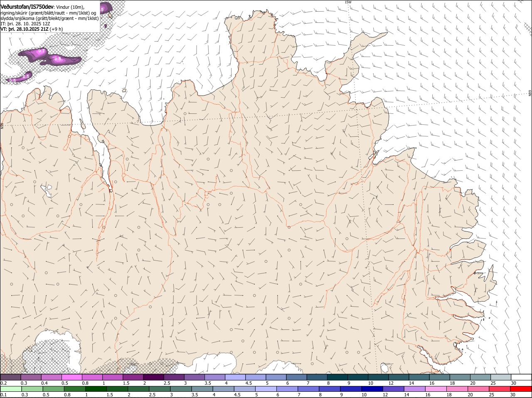Select top legend dark mauve swatch at 0.2
The image size is (532, 398).
point(10,377)
